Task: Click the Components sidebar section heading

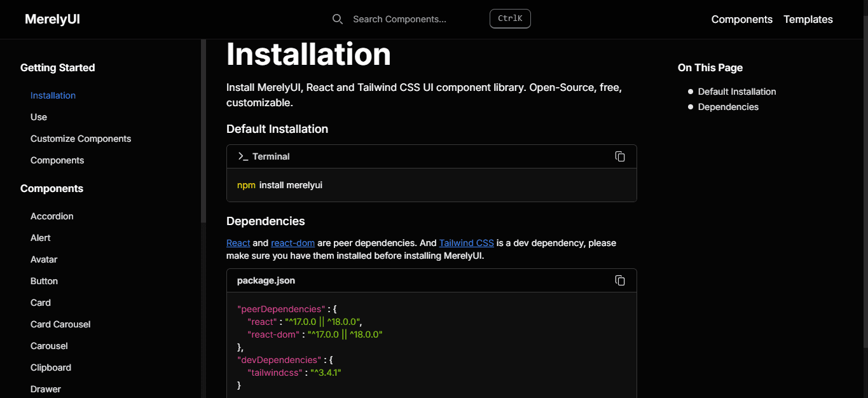Action: [52, 189]
